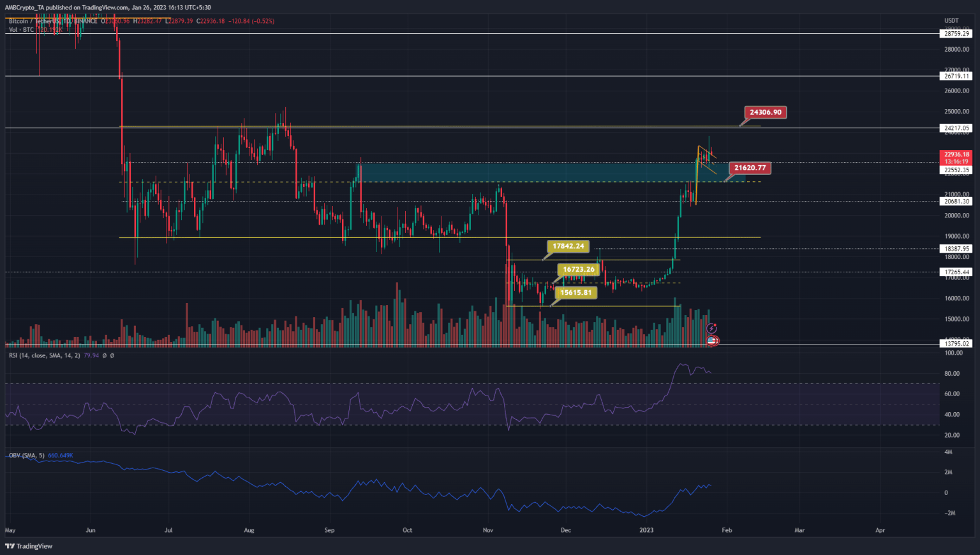Click the OBV value 660.649K readout
980x555 pixels.
(x=60, y=456)
